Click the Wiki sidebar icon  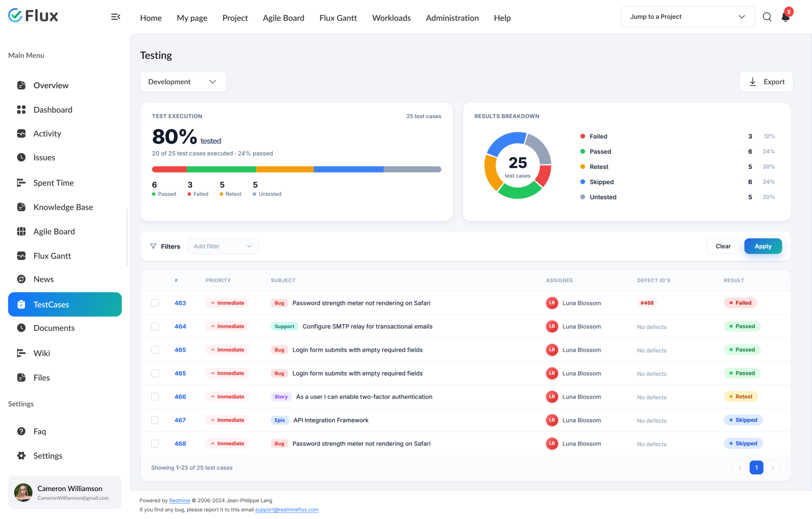[21, 353]
